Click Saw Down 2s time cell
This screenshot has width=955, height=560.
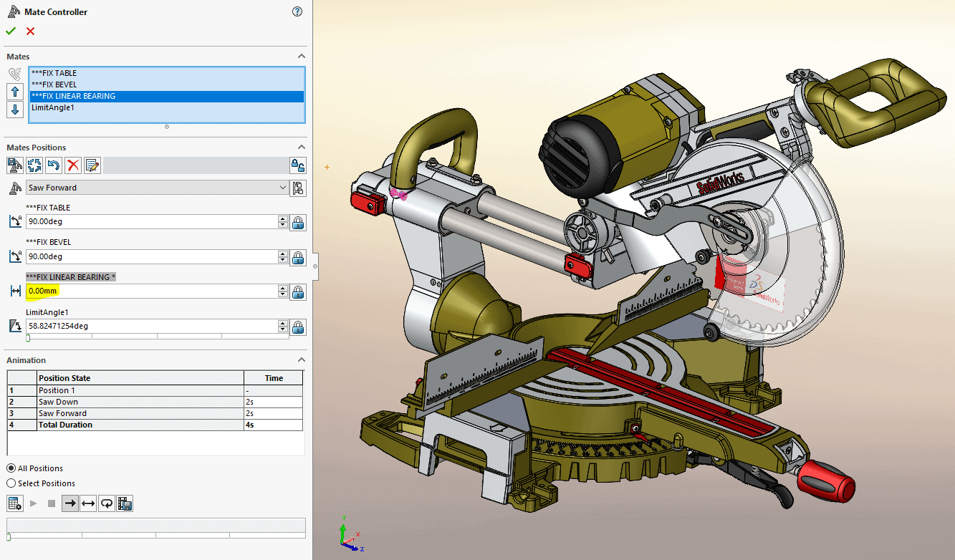pos(274,402)
